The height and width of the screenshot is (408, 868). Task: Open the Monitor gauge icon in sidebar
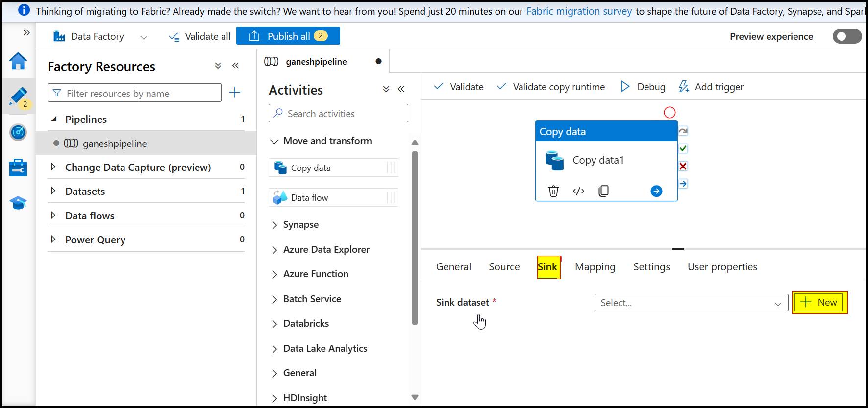pyautogui.click(x=18, y=132)
